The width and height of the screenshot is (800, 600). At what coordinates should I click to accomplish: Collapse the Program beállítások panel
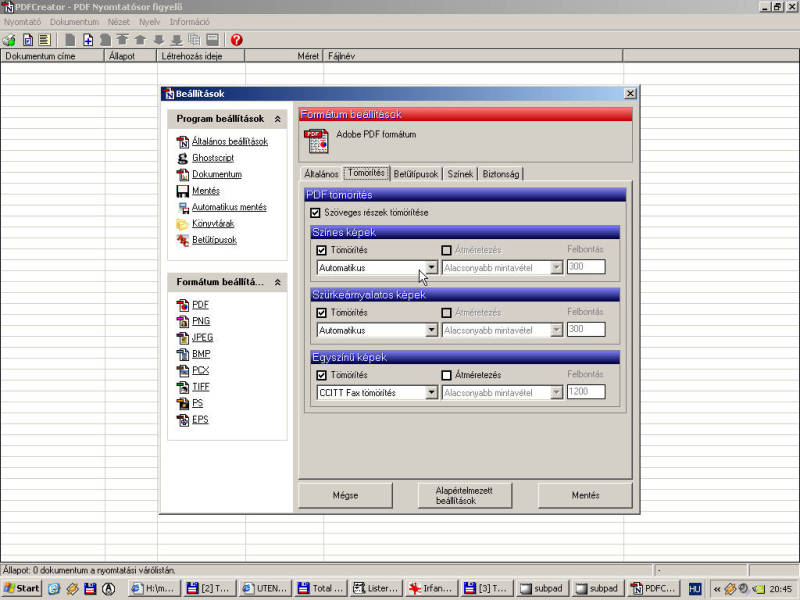[x=277, y=119]
